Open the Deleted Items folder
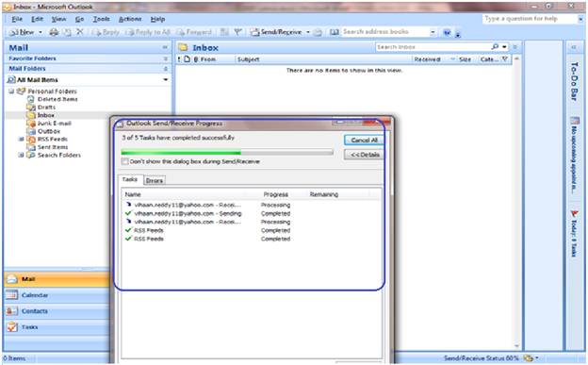Screen dimensions: 588x365 (57, 99)
